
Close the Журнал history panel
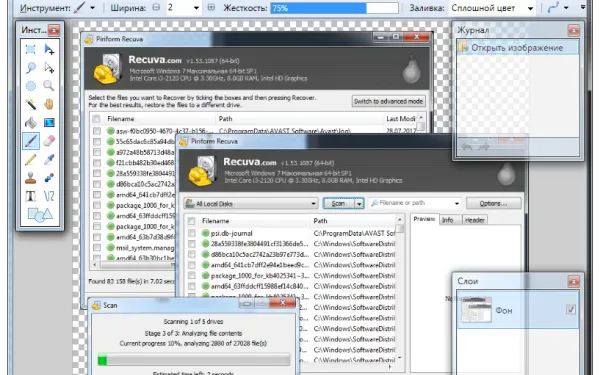point(573,30)
